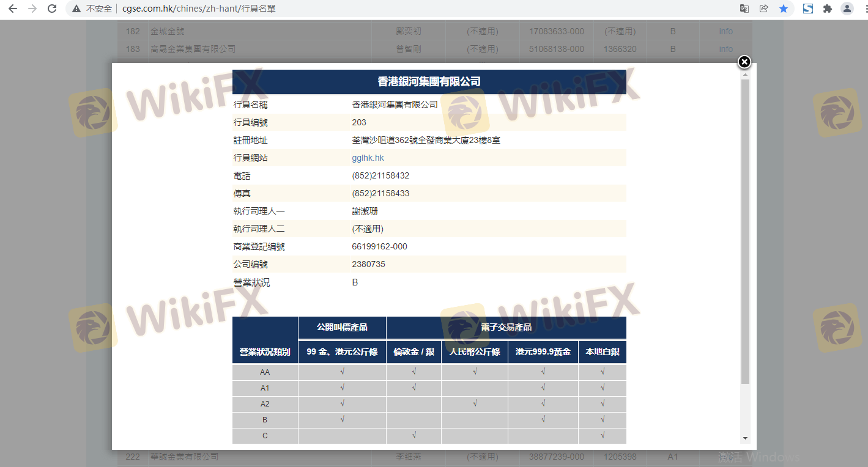Click the share page icon
This screenshot has width=868, height=467.
(764, 9)
